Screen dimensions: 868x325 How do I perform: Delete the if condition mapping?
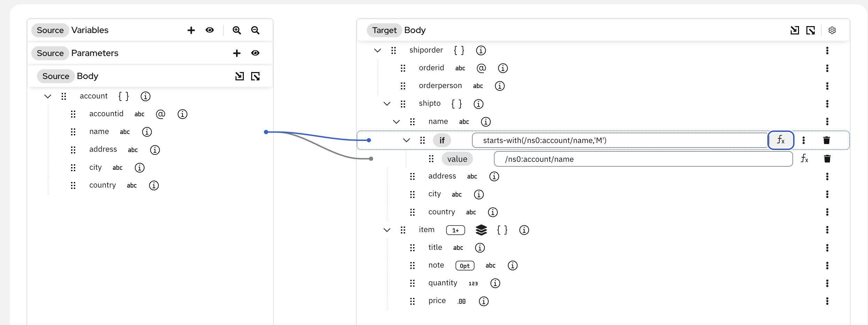[x=827, y=140]
